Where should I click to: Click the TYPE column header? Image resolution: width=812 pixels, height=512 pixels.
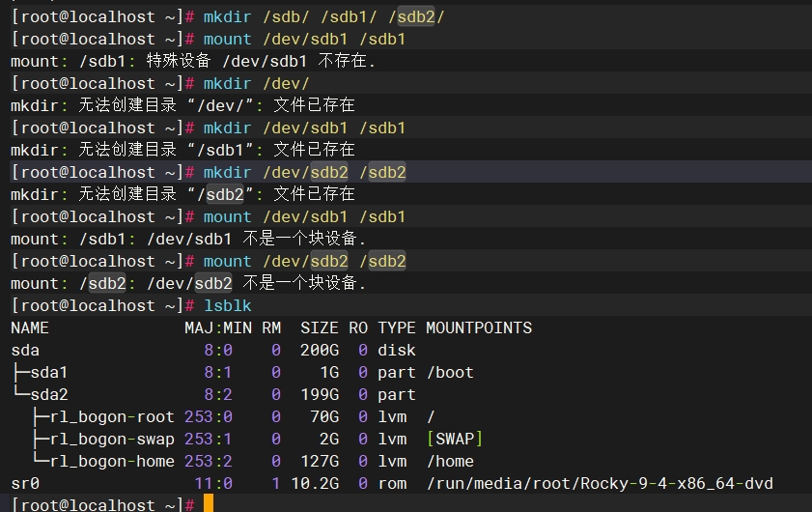(396, 328)
